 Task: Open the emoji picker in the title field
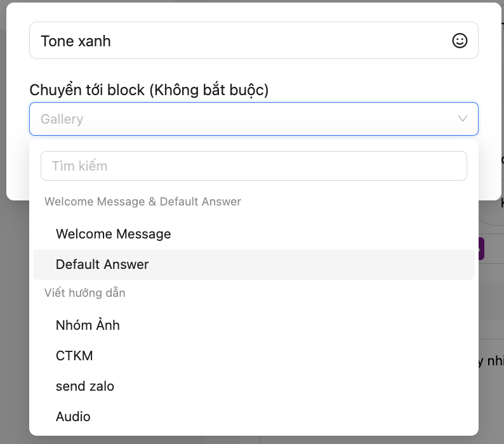coord(460,41)
